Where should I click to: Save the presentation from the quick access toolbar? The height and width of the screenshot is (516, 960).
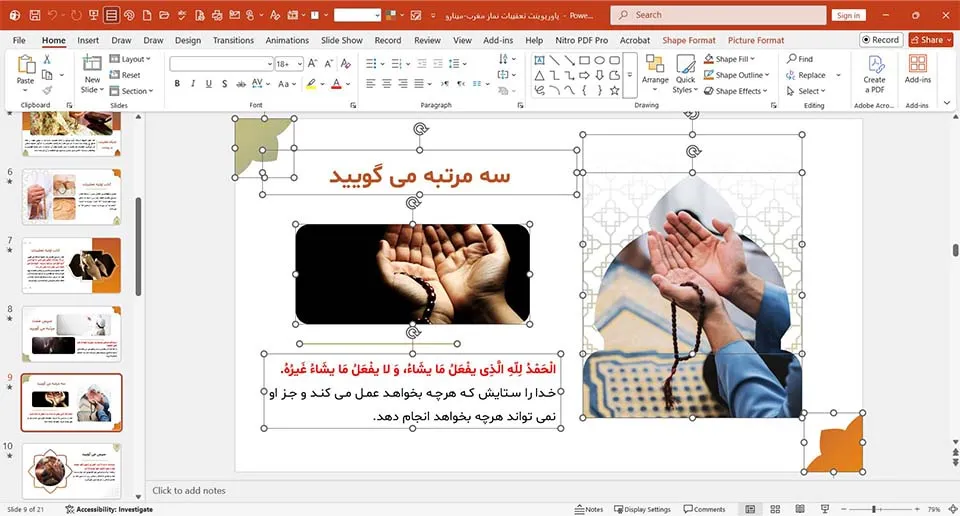coord(34,15)
